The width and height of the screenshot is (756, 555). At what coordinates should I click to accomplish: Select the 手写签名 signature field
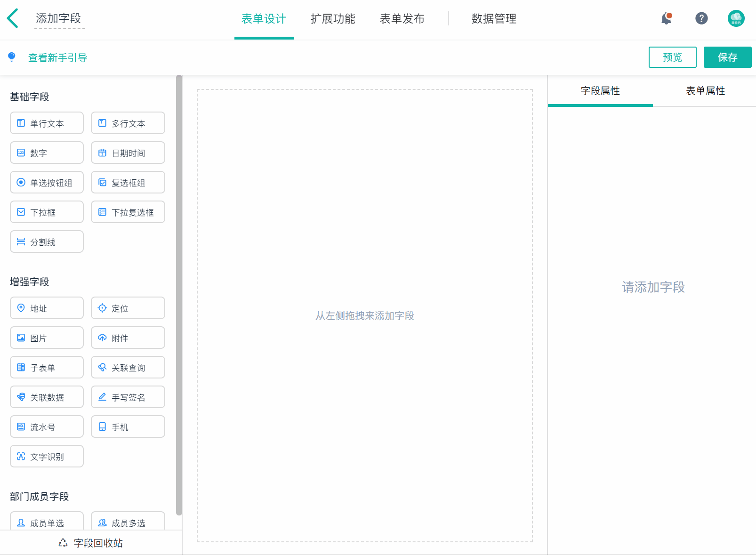pyautogui.click(x=128, y=397)
